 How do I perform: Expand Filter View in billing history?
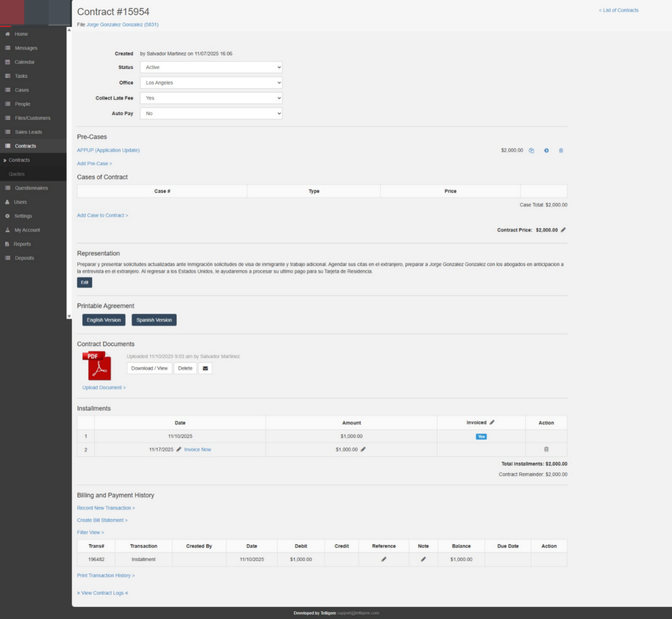[x=90, y=532]
